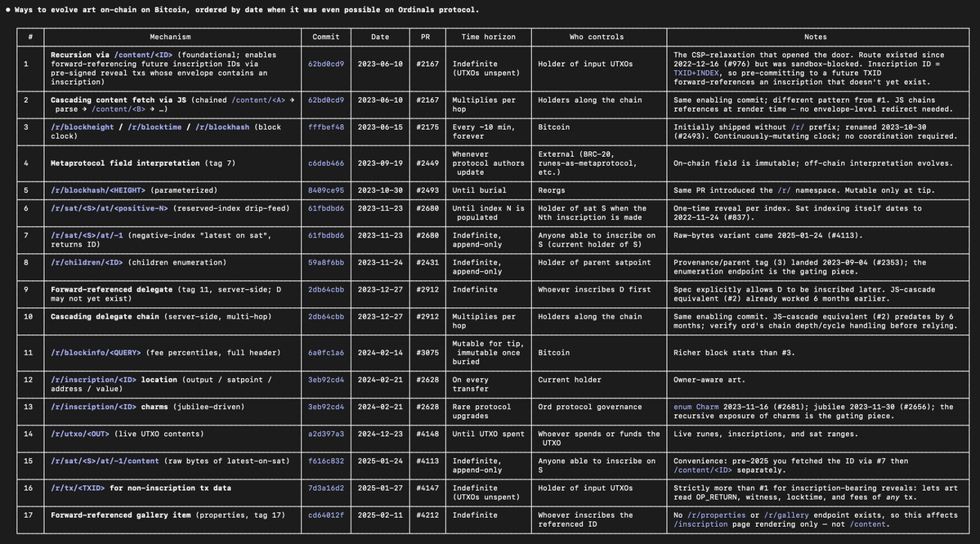Viewport: 980px width, 544px height.
Task: Click 'Every ~10 min, forever' cell
Action: pos(484,132)
